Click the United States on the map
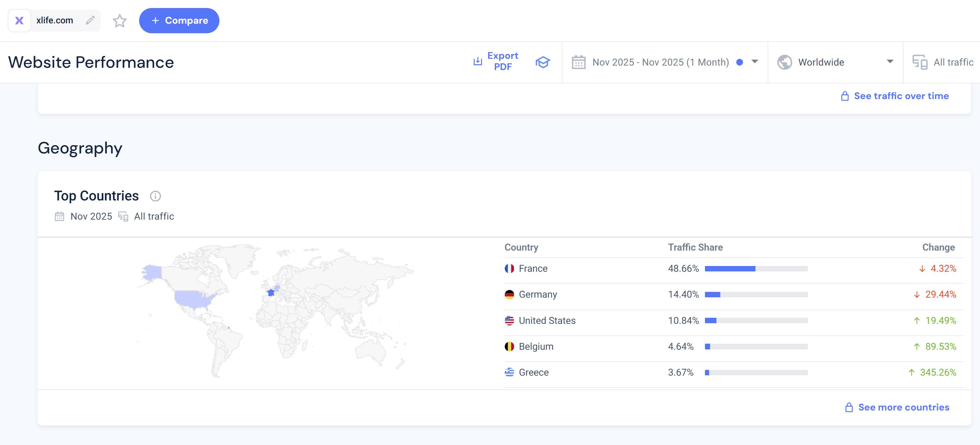 click(193, 299)
